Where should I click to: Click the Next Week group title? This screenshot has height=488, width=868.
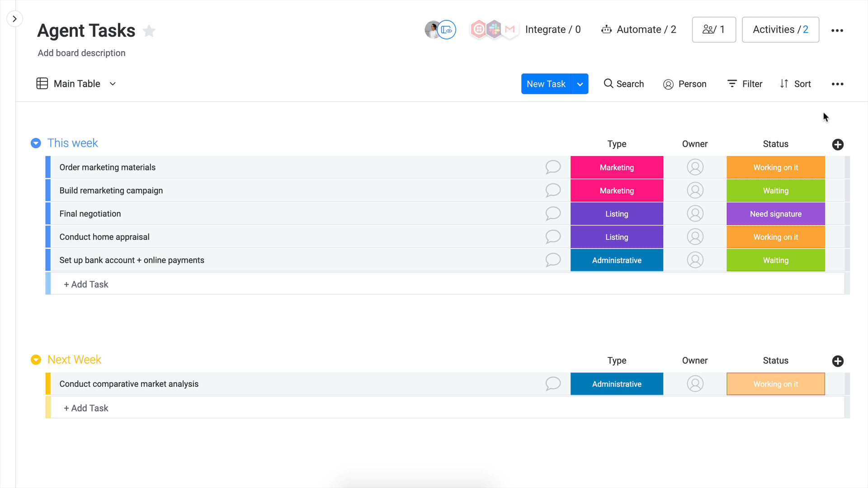tap(74, 360)
